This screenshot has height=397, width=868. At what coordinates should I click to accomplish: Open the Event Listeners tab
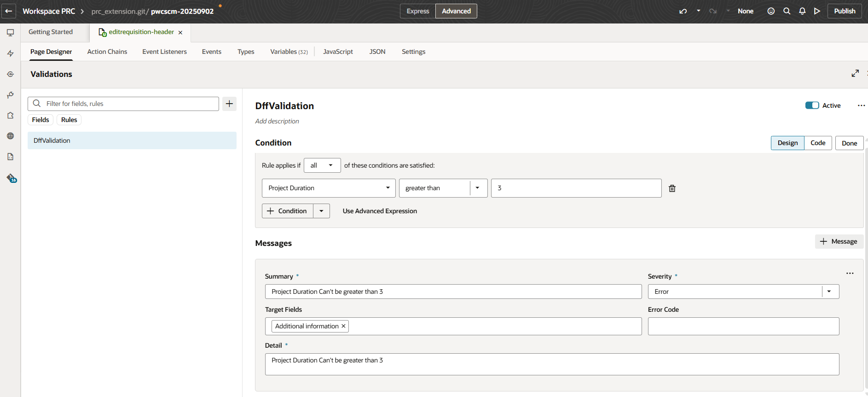[164, 52]
